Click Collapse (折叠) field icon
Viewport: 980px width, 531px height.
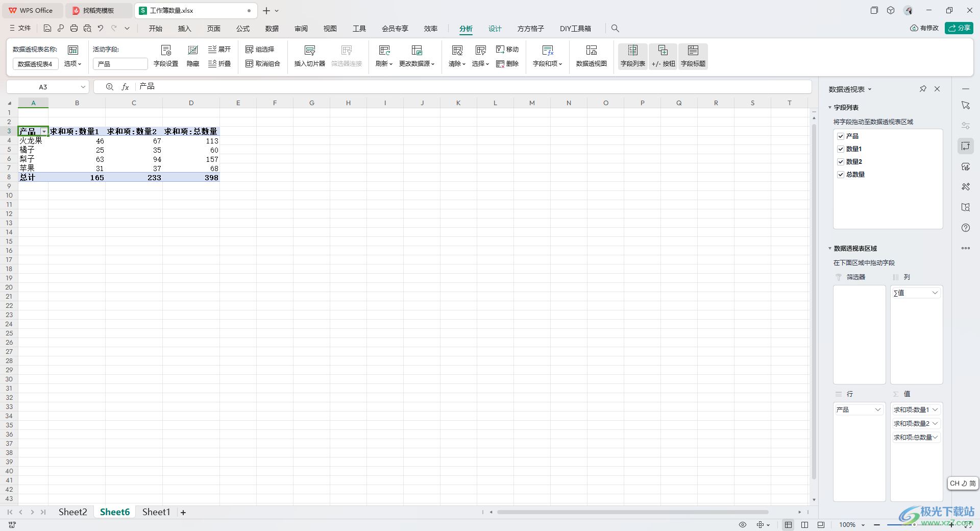[219, 63]
